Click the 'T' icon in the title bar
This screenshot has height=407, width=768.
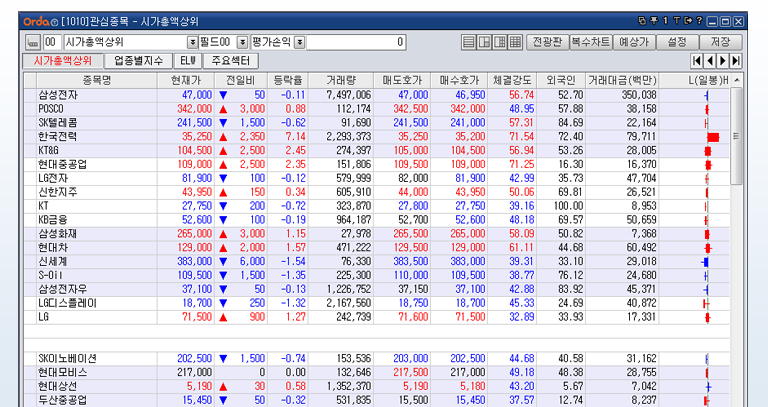coord(676,21)
